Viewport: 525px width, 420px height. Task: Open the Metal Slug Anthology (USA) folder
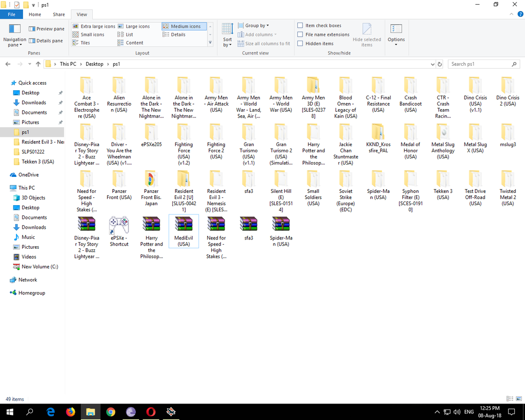point(442,141)
